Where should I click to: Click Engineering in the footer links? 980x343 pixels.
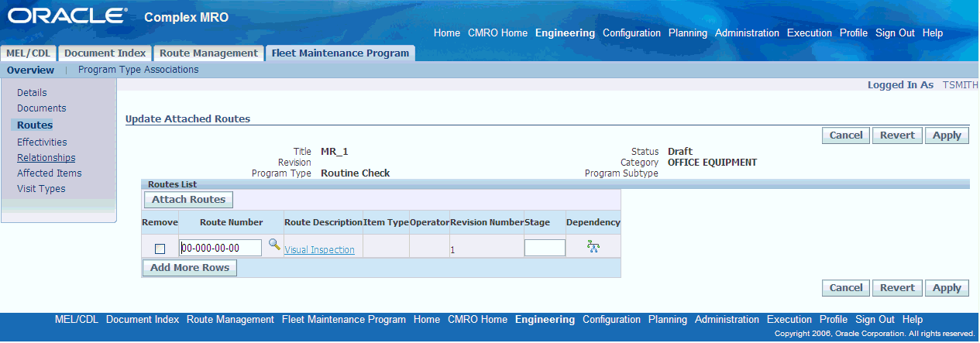tap(545, 320)
